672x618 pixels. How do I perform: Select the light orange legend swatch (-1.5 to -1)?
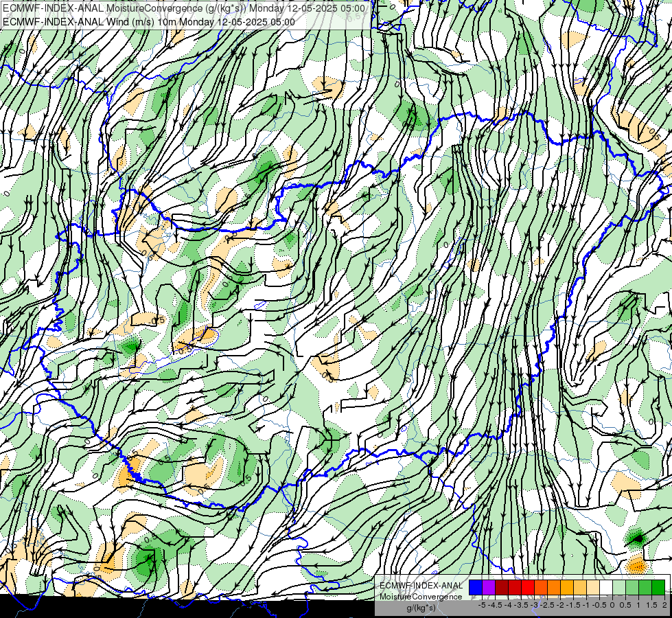(x=580, y=587)
